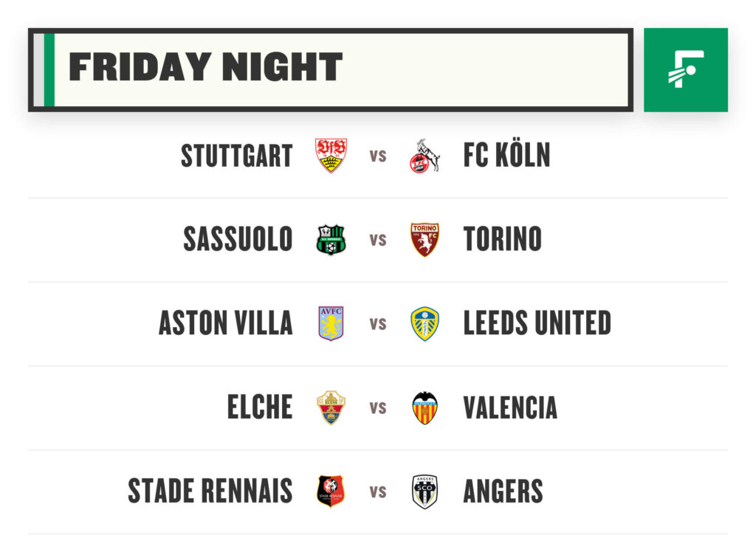Viewport: 756px width, 555px height.
Task: Open the Aston Villa AVFC crest
Action: 331,323
